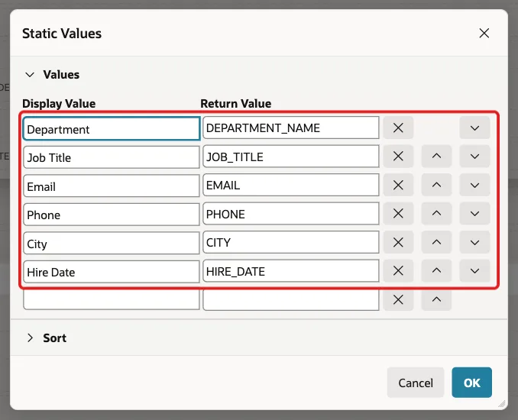Move the Job Title row down
The width and height of the screenshot is (518, 420).
tap(474, 157)
